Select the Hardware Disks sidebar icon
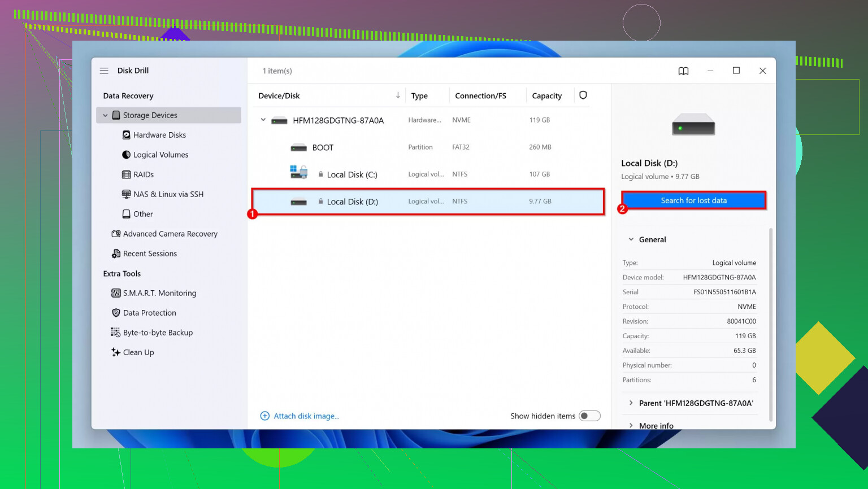The image size is (868, 489). [x=125, y=134]
